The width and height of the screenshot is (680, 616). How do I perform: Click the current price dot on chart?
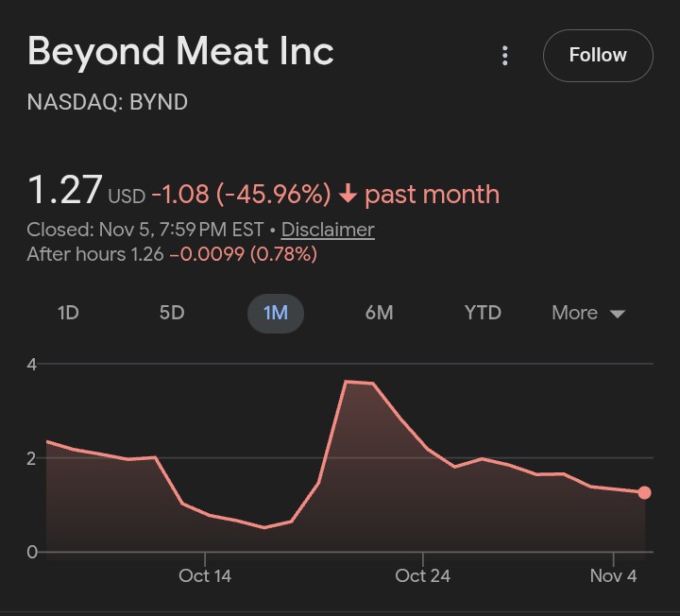(x=644, y=492)
